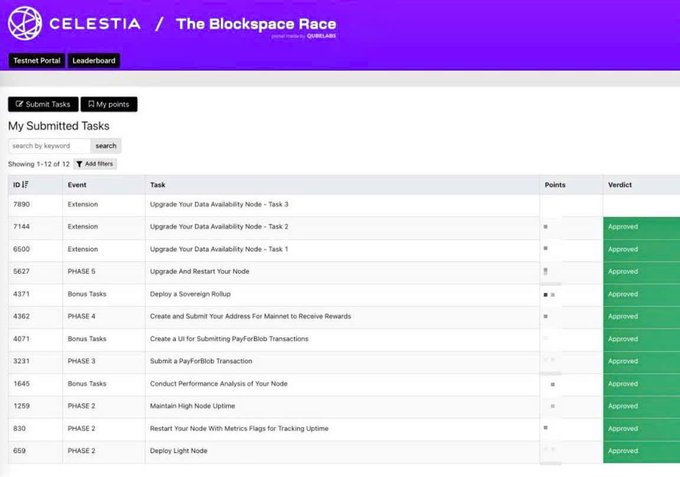Click Conduct Performance Analysis of Your Node
680x477 pixels.
pyautogui.click(x=219, y=384)
